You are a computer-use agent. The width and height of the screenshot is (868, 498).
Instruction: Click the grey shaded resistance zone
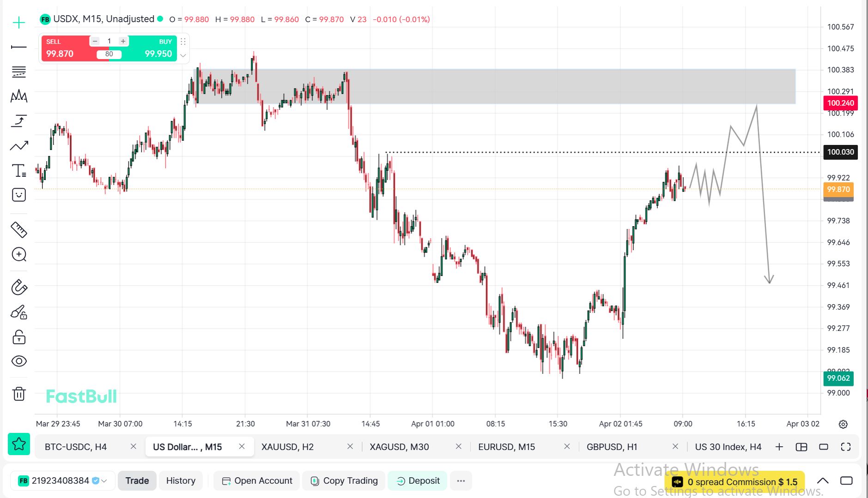(x=508, y=86)
